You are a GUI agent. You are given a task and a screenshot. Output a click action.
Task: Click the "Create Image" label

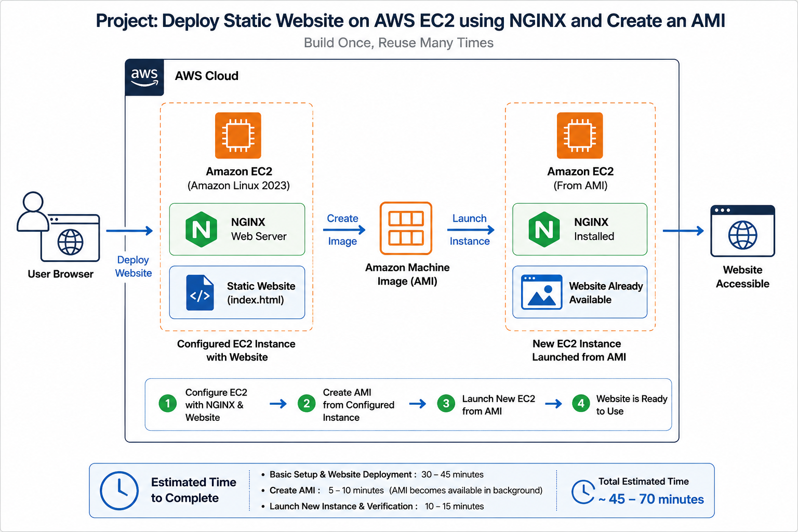(342, 230)
